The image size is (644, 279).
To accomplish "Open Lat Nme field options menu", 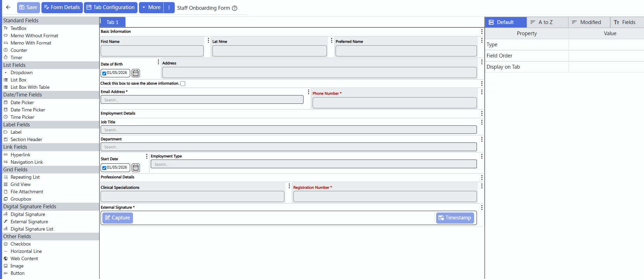I will point(331,40).
